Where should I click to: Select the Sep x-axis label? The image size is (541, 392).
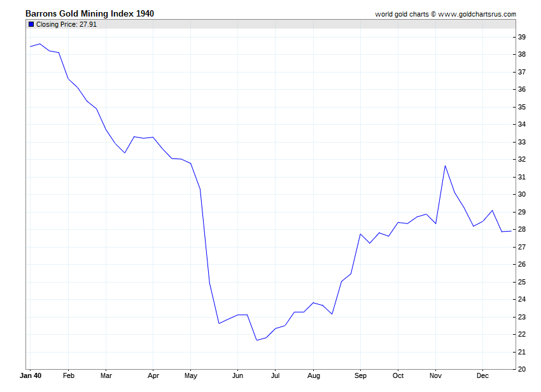360,376
